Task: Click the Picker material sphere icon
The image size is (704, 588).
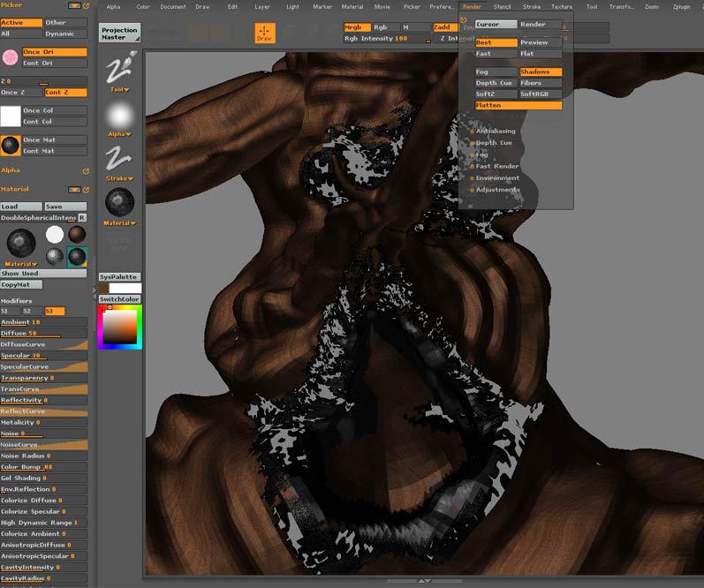Action: [11, 145]
